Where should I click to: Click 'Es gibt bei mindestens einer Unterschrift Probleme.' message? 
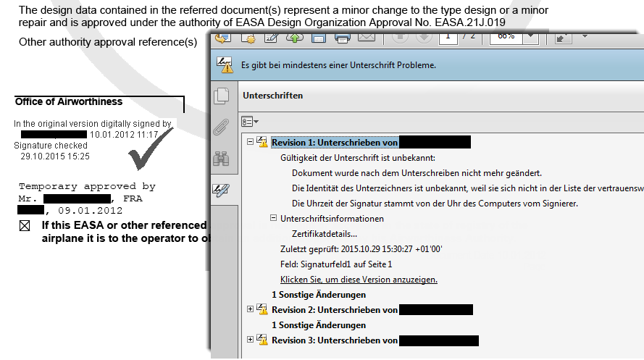[x=338, y=65]
